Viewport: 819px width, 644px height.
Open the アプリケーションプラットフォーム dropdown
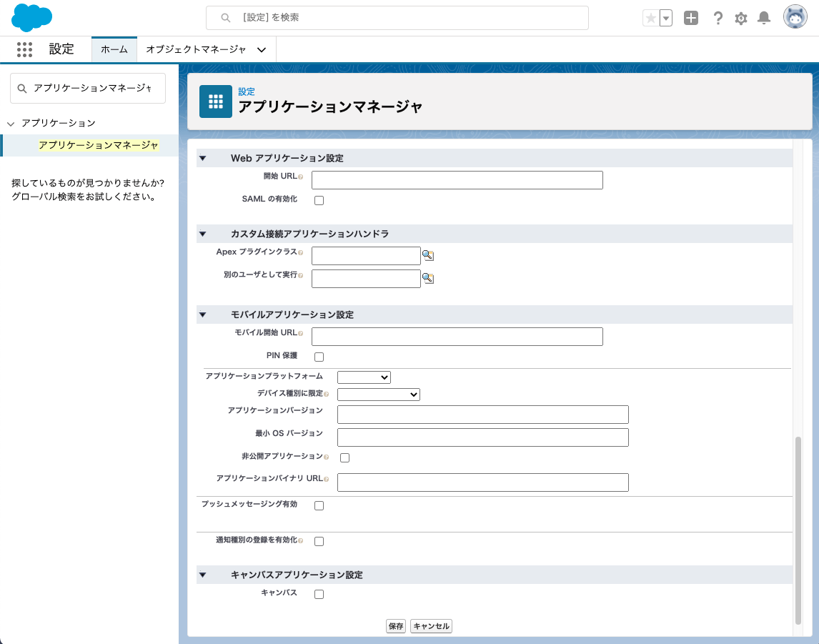(364, 377)
